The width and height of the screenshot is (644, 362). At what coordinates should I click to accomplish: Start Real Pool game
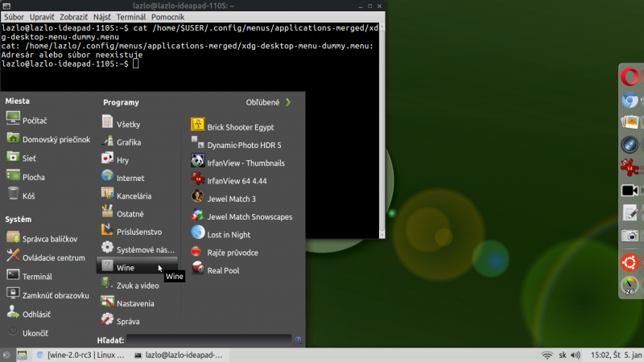tap(215, 270)
